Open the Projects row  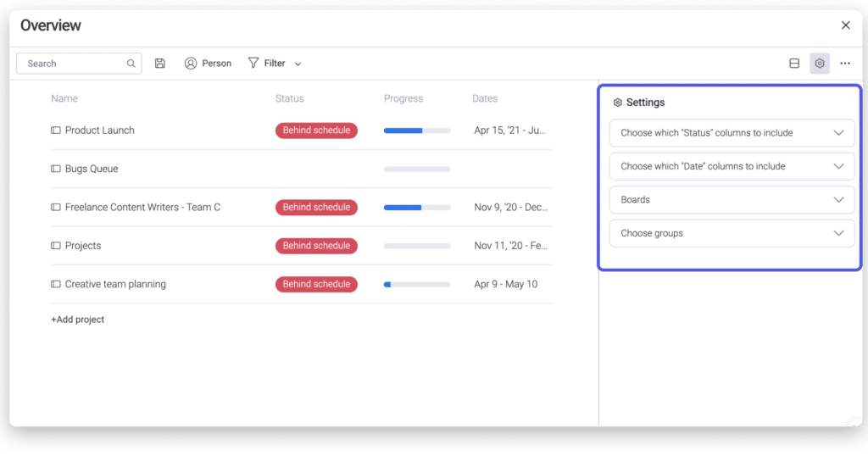[x=83, y=246]
